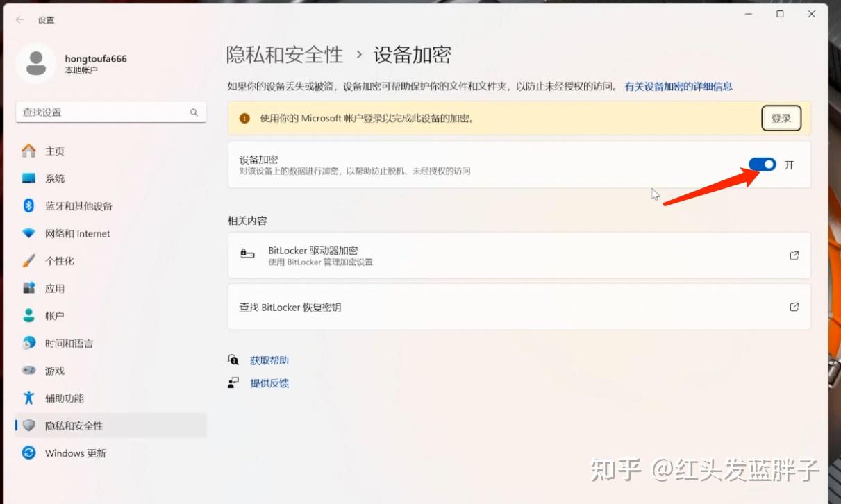Click the shield icon for 隐私和安全性
Viewport: 841px width, 504px height.
[x=28, y=426]
